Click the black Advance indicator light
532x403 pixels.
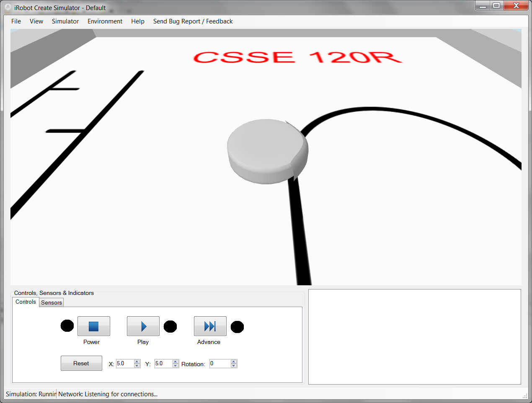(x=237, y=327)
